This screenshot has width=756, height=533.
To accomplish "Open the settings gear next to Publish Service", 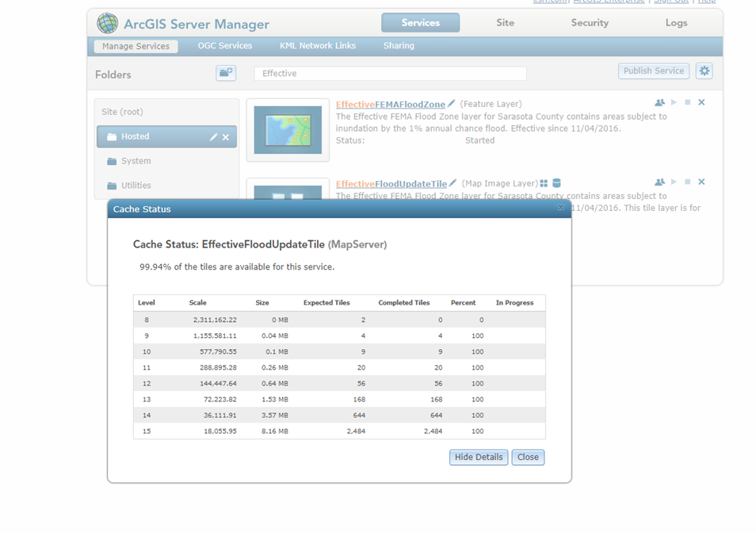I will [704, 71].
